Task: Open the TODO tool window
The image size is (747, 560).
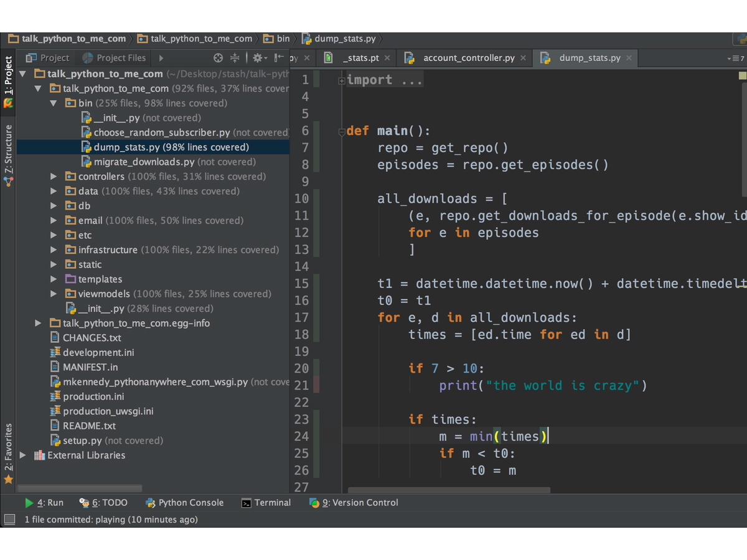Action: click(x=103, y=503)
